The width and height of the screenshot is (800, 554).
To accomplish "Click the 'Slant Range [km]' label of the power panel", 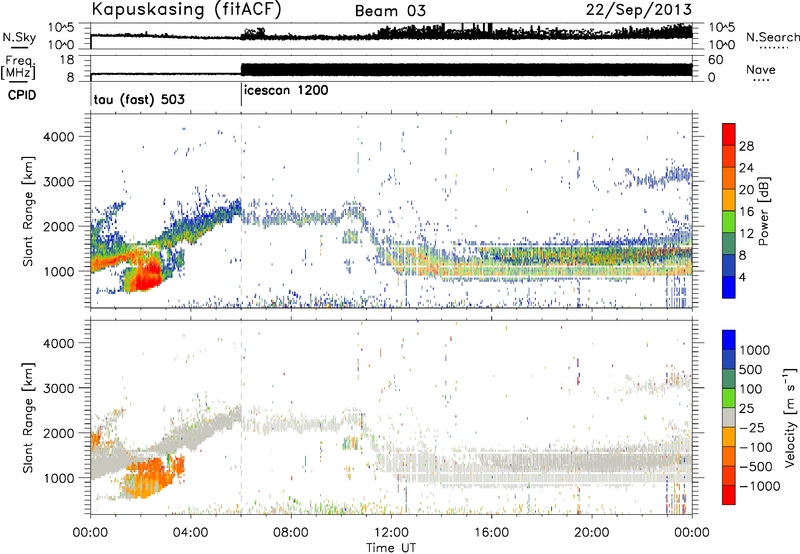I will point(28,211).
